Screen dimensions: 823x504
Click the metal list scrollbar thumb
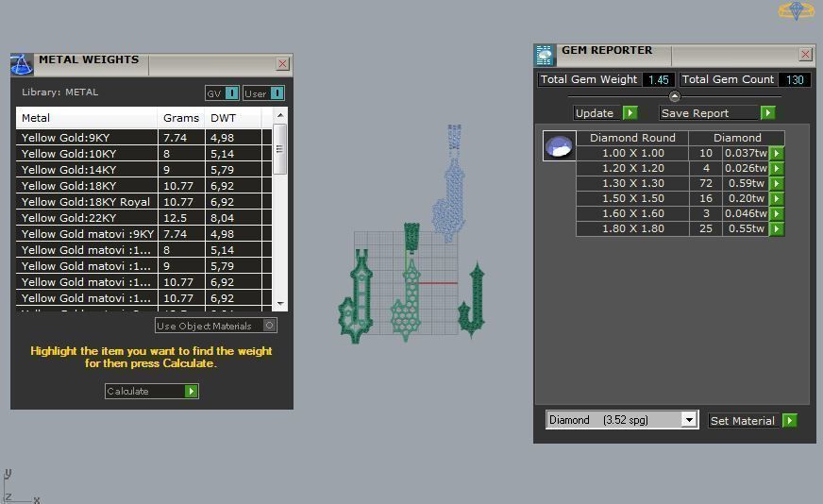[280, 149]
